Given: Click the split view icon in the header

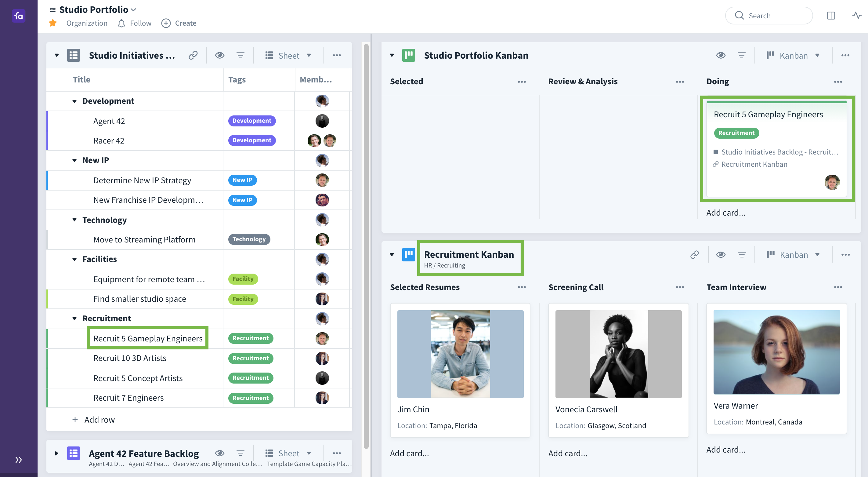Looking at the screenshot, I should click(831, 16).
